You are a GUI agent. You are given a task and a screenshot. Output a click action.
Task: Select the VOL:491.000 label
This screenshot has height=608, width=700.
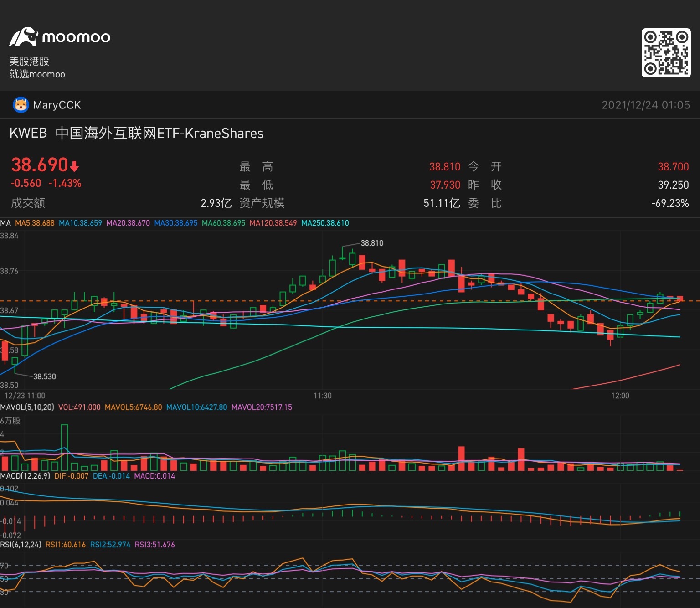point(79,407)
